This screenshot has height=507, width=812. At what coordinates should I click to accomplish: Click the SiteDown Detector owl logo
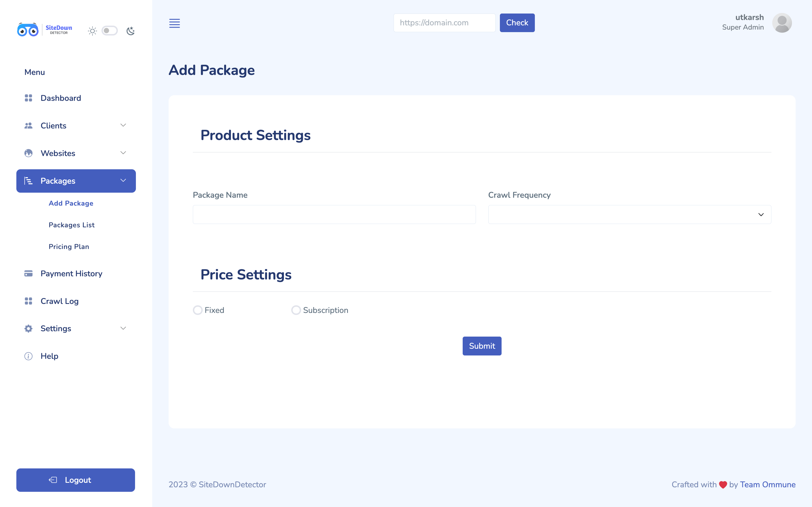pyautogui.click(x=28, y=30)
